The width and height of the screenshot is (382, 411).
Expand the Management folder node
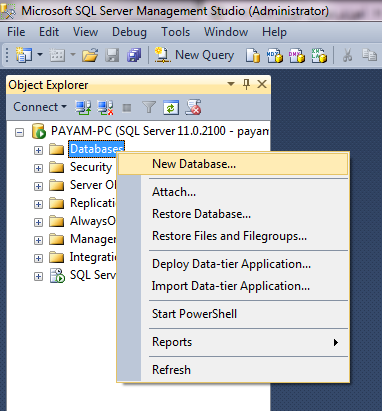click(38, 240)
